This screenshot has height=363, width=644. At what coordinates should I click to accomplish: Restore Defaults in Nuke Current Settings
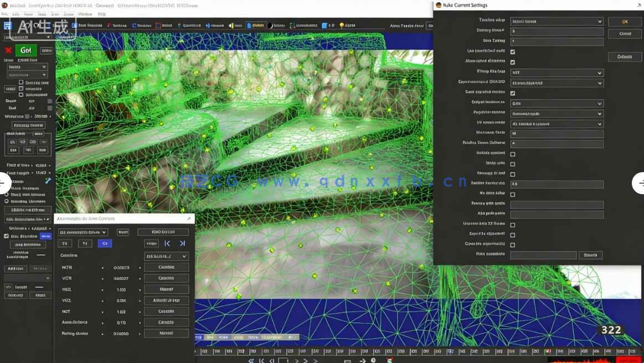pos(625,56)
